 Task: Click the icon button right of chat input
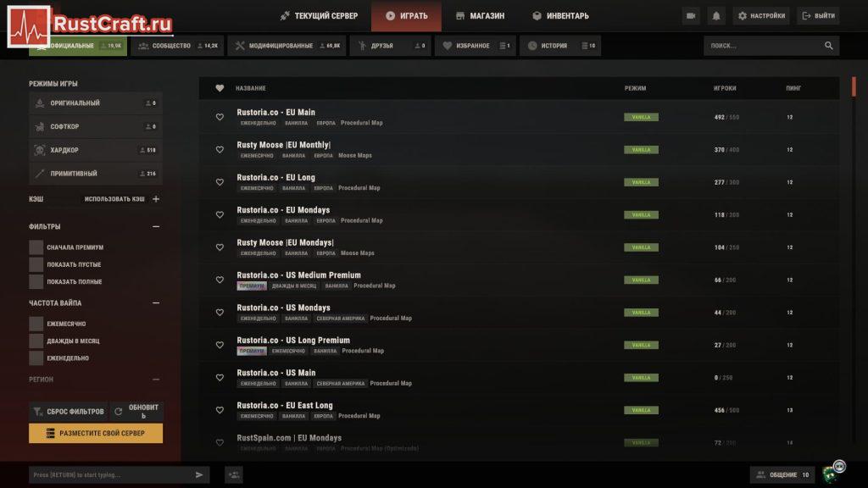tap(234, 474)
